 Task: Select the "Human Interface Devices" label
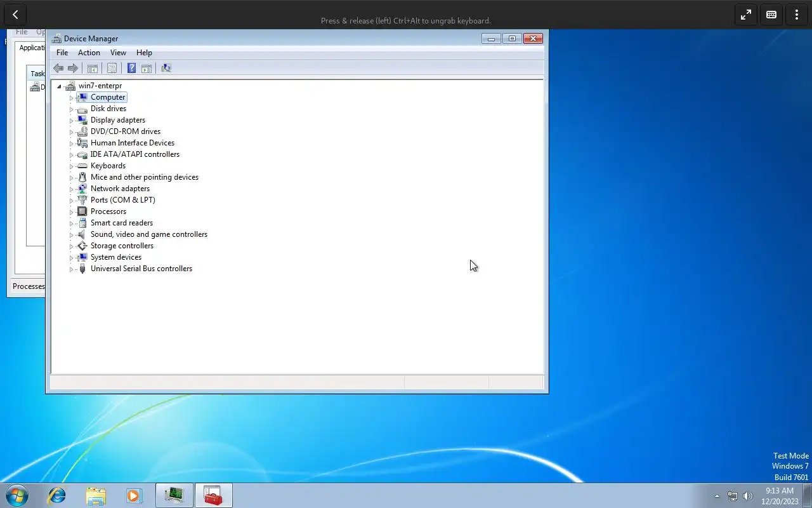pos(133,143)
